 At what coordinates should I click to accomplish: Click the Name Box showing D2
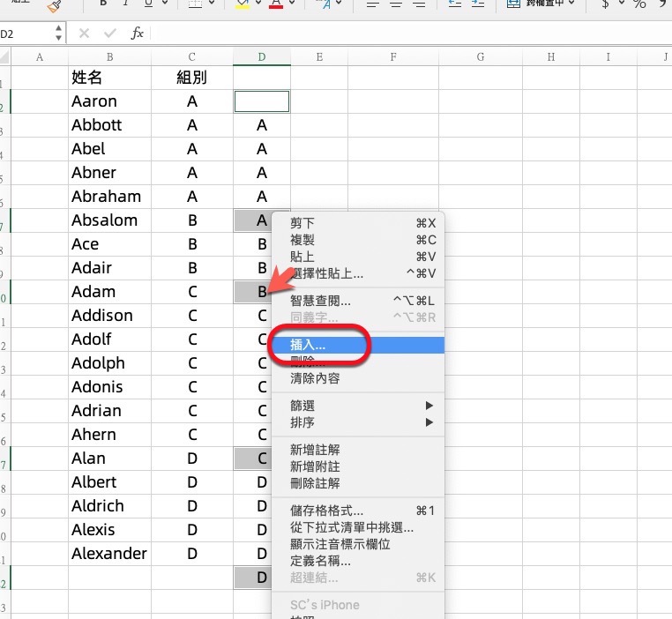(26, 34)
